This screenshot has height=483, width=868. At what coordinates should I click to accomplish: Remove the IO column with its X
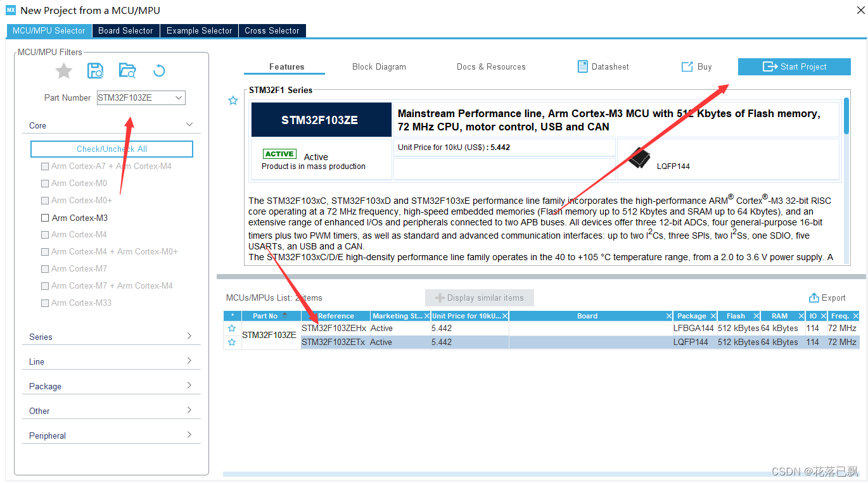pos(823,316)
